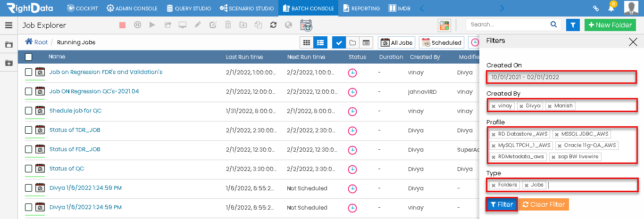Close the Filters panel with X
The height and width of the screenshot is (219, 644).
[x=633, y=41]
